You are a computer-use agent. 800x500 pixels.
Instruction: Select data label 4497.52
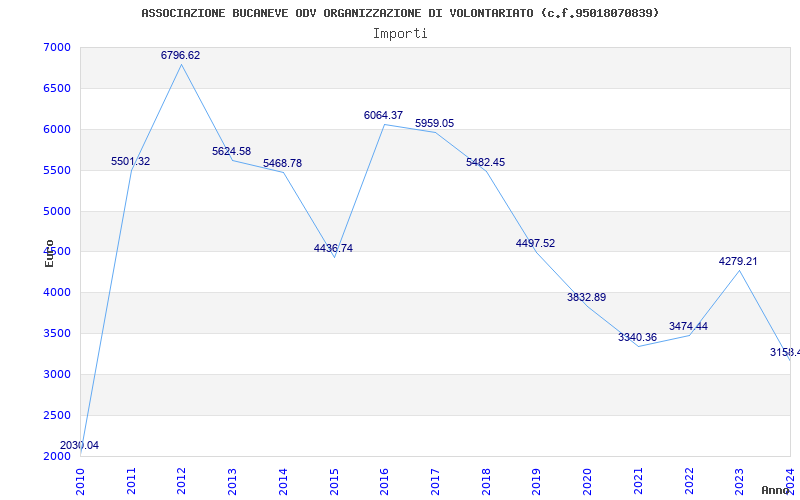[x=535, y=243]
